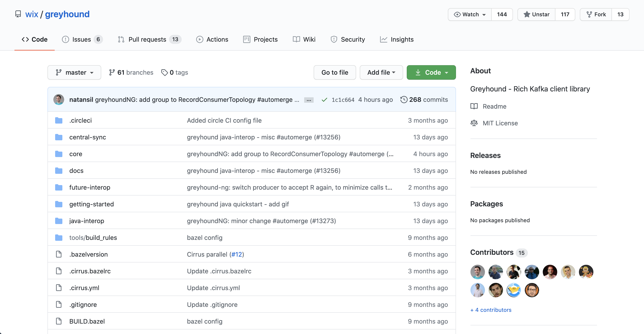The image size is (644, 334).
Task: Click the tags icon next to 0 tags
Action: [x=164, y=73]
